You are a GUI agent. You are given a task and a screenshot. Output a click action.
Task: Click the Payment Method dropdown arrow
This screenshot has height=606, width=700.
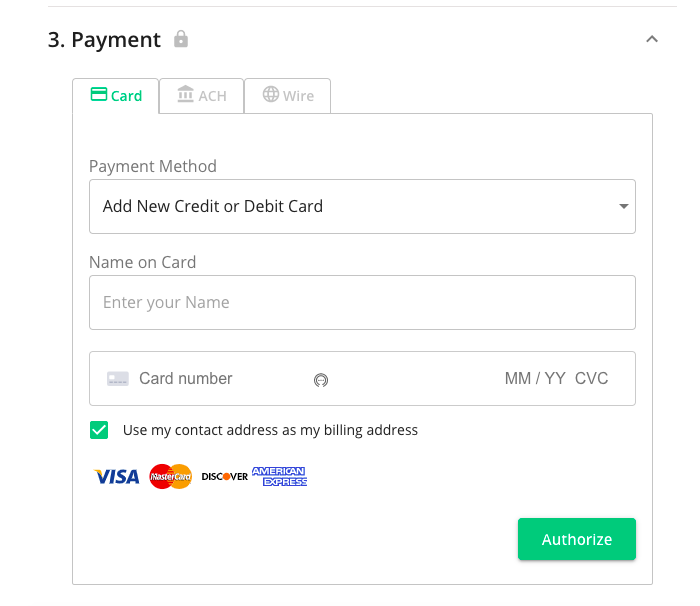[x=623, y=206]
